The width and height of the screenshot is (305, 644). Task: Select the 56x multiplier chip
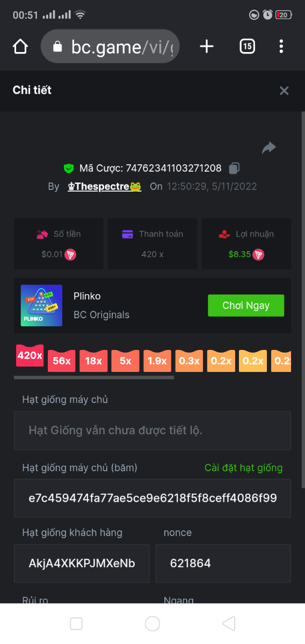(x=62, y=361)
